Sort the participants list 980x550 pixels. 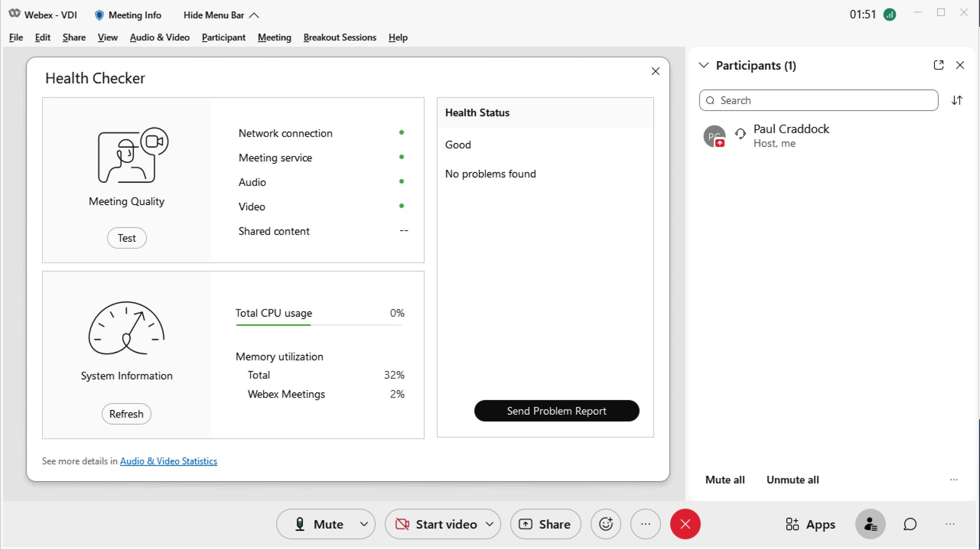tap(957, 100)
